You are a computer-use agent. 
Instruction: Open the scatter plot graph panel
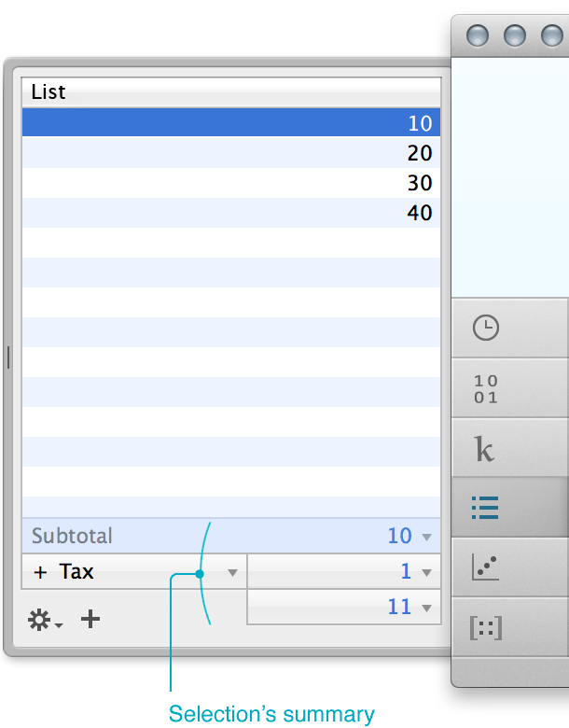coord(485,567)
